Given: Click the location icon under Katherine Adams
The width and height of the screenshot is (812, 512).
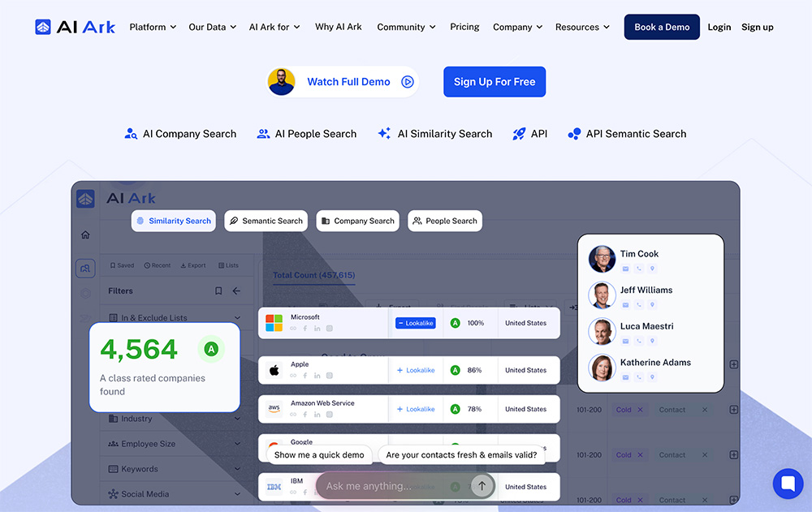Looking at the screenshot, I should (x=653, y=377).
